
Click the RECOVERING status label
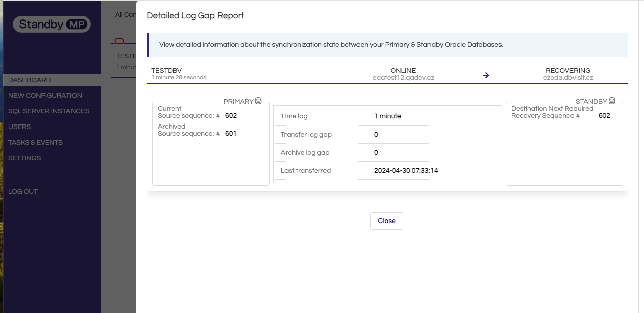click(568, 71)
